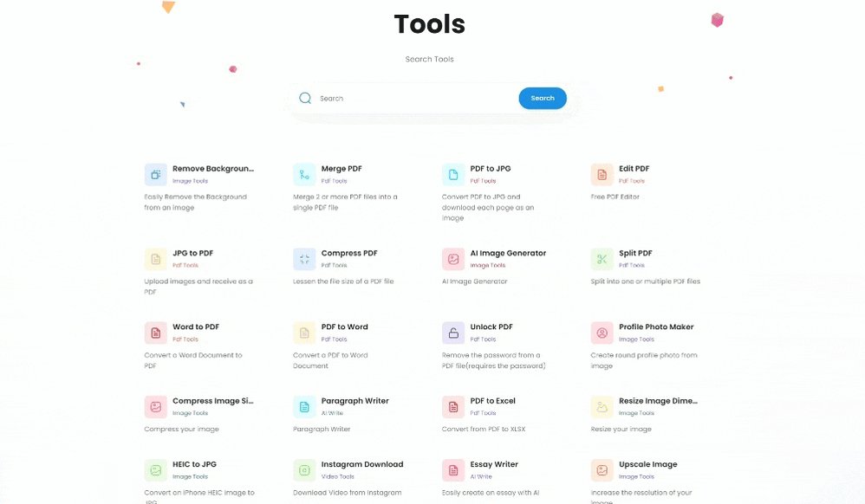The image size is (865, 504).
Task: Click 'Free PDF Editor' description text
Action: click(615, 197)
